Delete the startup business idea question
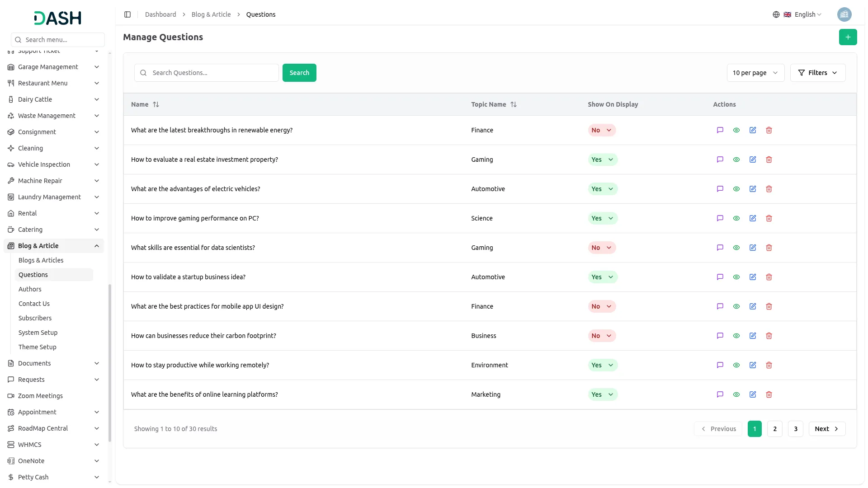This screenshot has width=868, height=488. pos(769,277)
